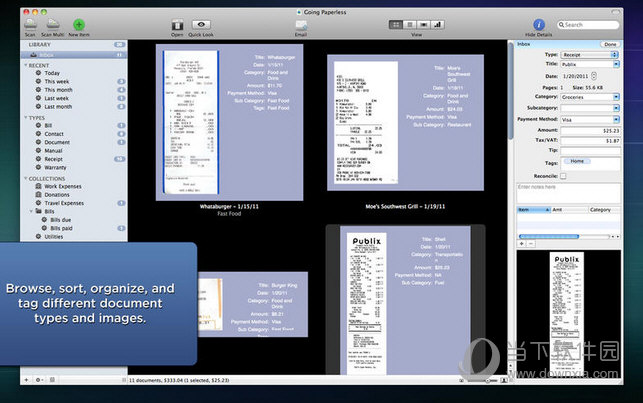
Task: Click the Date stepper control
Action: coord(594,76)
